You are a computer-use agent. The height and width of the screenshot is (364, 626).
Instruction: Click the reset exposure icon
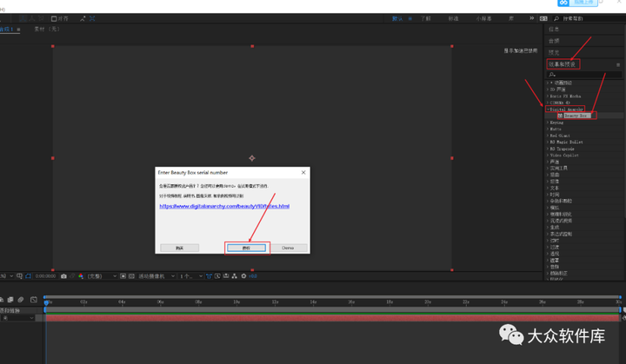tap(243, 276)
